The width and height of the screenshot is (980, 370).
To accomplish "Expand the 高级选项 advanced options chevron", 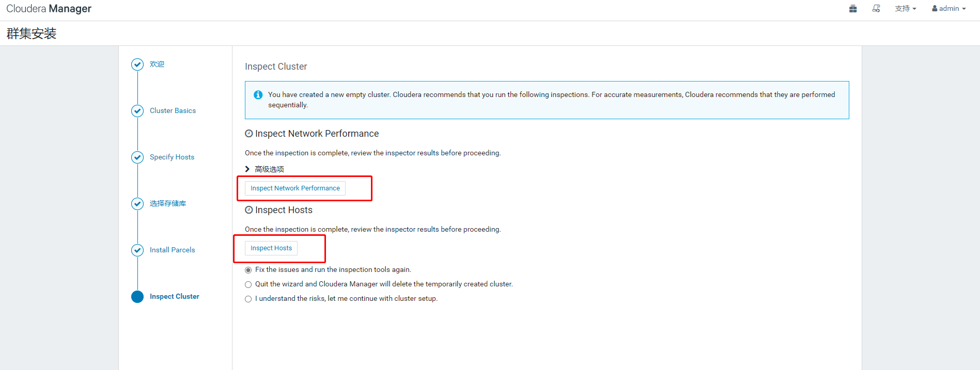I will pos(247,169).
